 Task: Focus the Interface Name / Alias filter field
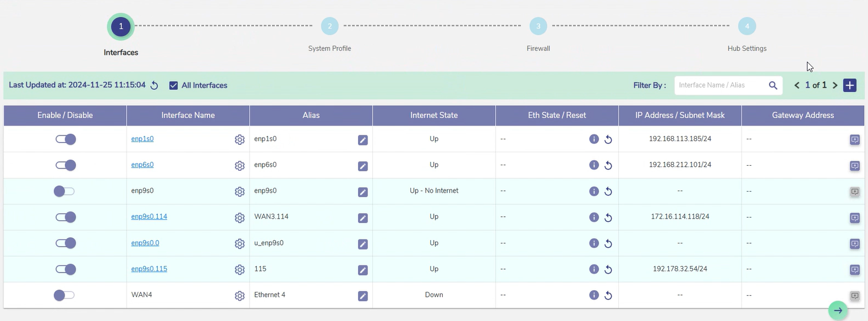(x=719, y=85)
